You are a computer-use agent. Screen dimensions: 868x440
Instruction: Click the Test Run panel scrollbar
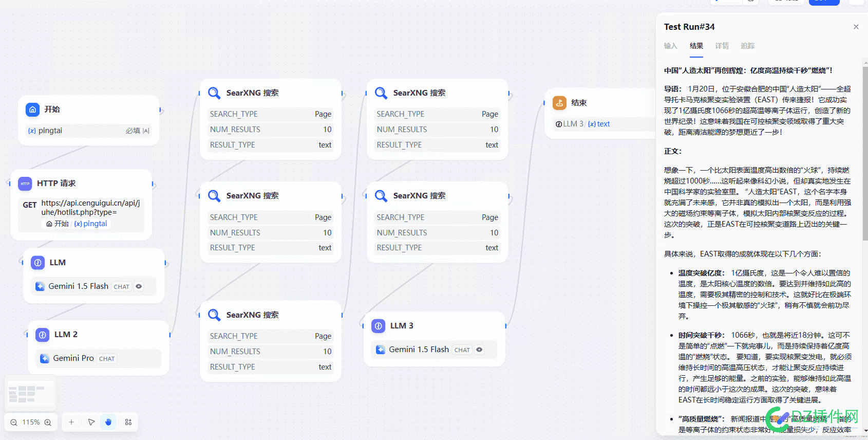(865, 154)
